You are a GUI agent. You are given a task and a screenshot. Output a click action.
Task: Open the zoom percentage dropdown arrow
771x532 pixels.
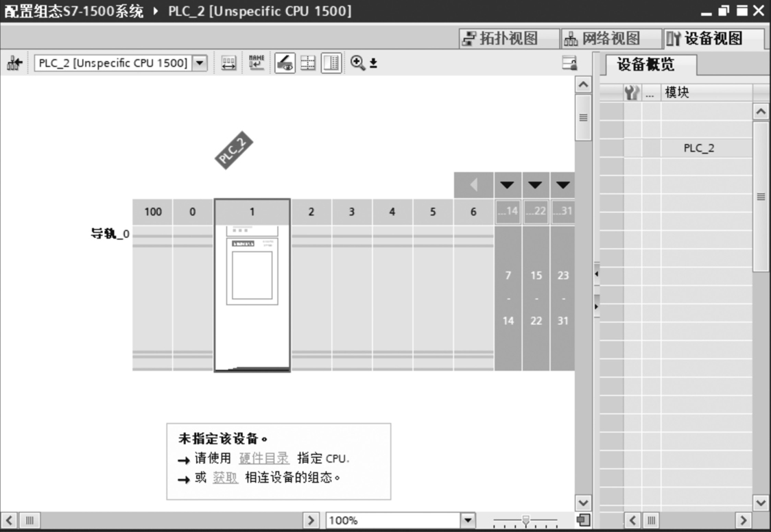pyautogui.click(x=468, y=520)
